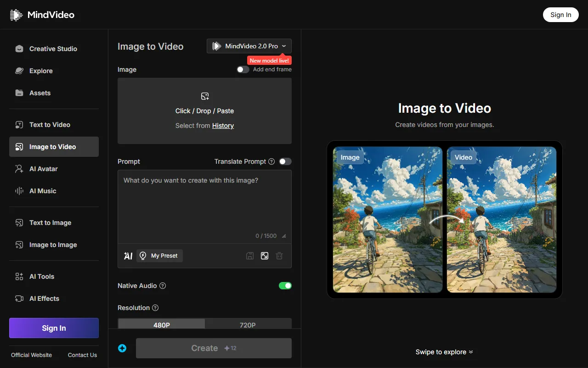The width and height of the screenshot is (588, 368).
Task: Click the purple Sign In button
Action: [x=54, y=328]
